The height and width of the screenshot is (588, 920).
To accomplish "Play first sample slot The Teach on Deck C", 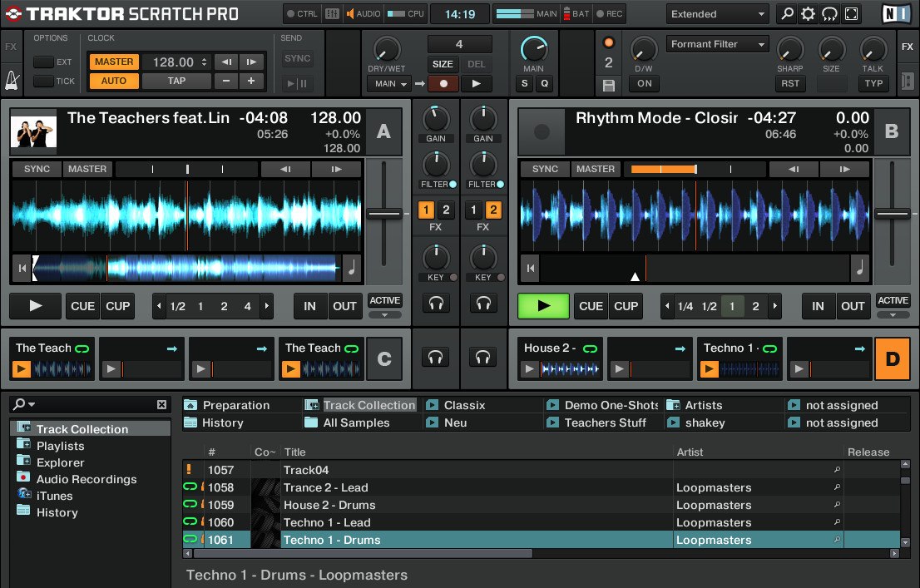I will tap(22, 369).
